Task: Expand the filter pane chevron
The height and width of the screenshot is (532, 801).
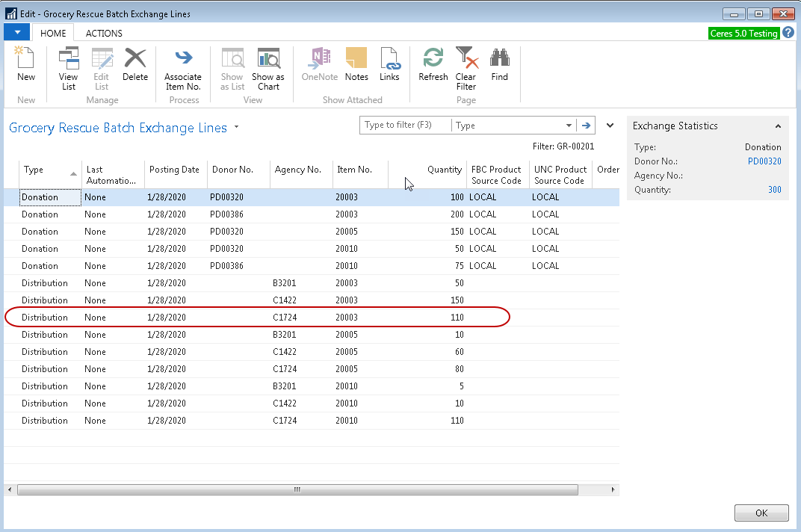Action: [x=610, y=126]
